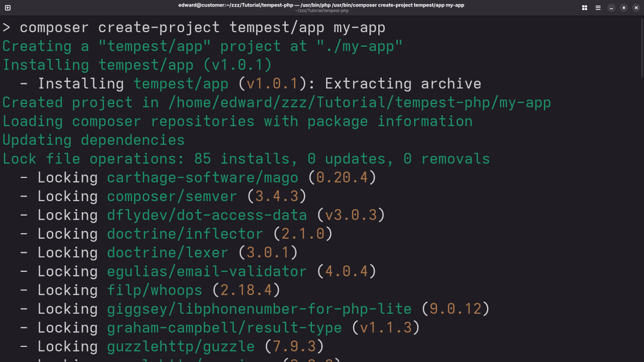Click the graham-campbell/result-type package name
The height and width of the screenshot is (362, 644).
click(x=224, y=328)
